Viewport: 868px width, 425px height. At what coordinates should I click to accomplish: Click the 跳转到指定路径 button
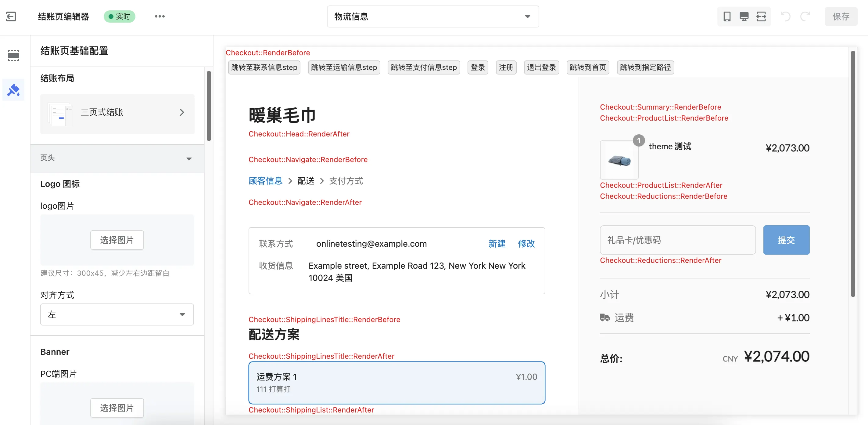645,67
